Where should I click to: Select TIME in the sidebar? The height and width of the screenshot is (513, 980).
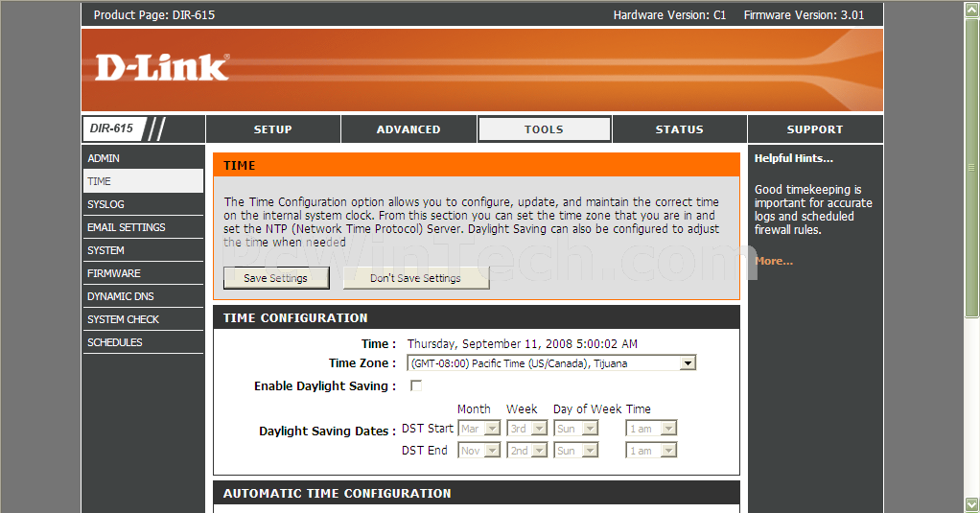143,181
